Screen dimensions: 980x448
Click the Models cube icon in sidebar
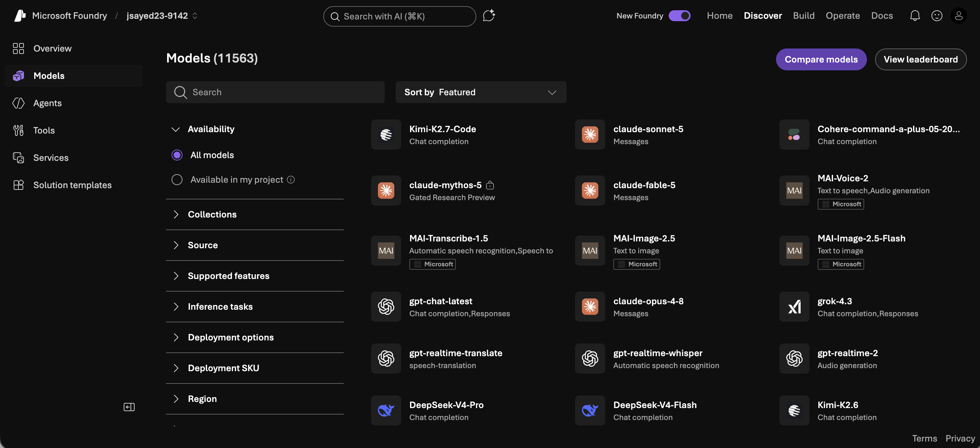tap(18, 76)
